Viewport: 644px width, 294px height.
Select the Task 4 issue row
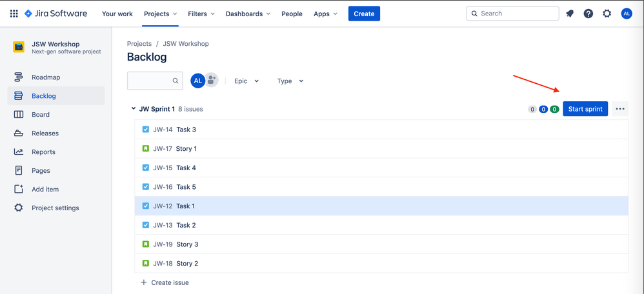tap(381, 168)
